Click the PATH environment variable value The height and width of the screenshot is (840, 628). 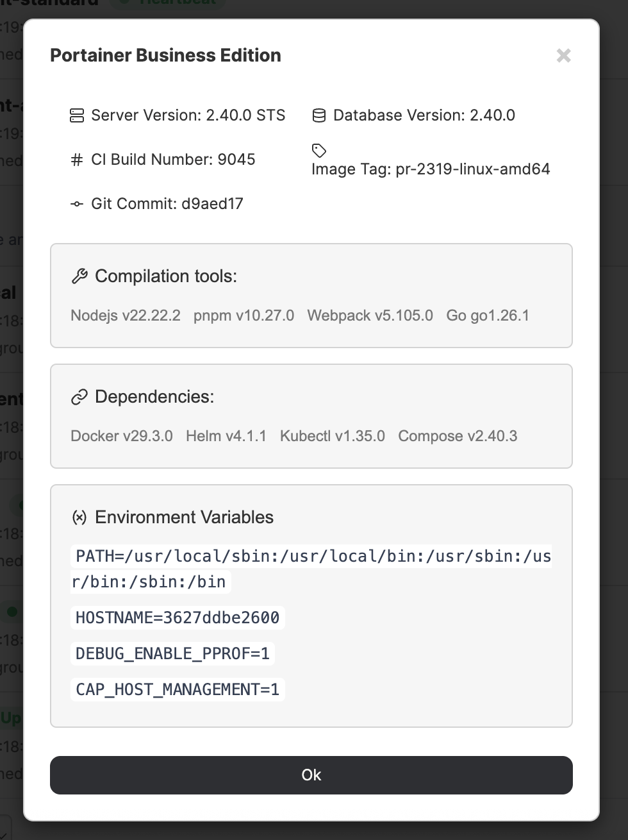point(311,569)
